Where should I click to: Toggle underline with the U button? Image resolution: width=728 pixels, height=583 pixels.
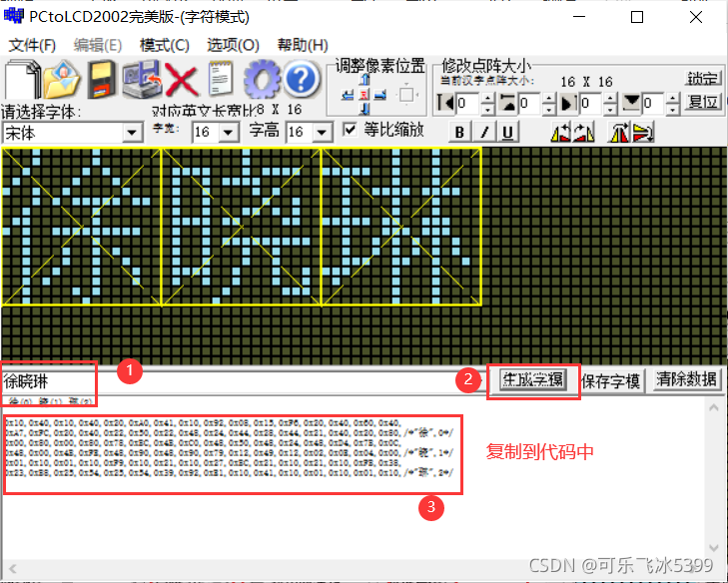point(507,133)
